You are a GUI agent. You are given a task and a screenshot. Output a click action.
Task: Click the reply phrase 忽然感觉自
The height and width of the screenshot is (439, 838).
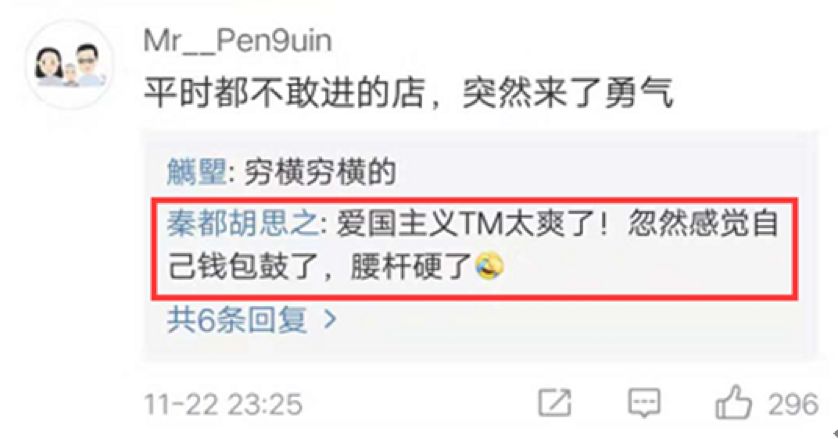703,224
